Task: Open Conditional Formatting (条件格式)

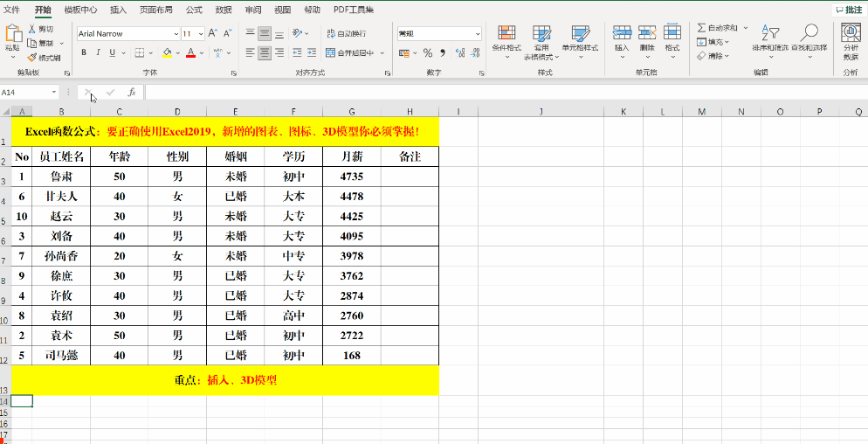Action: click(507, 42)
